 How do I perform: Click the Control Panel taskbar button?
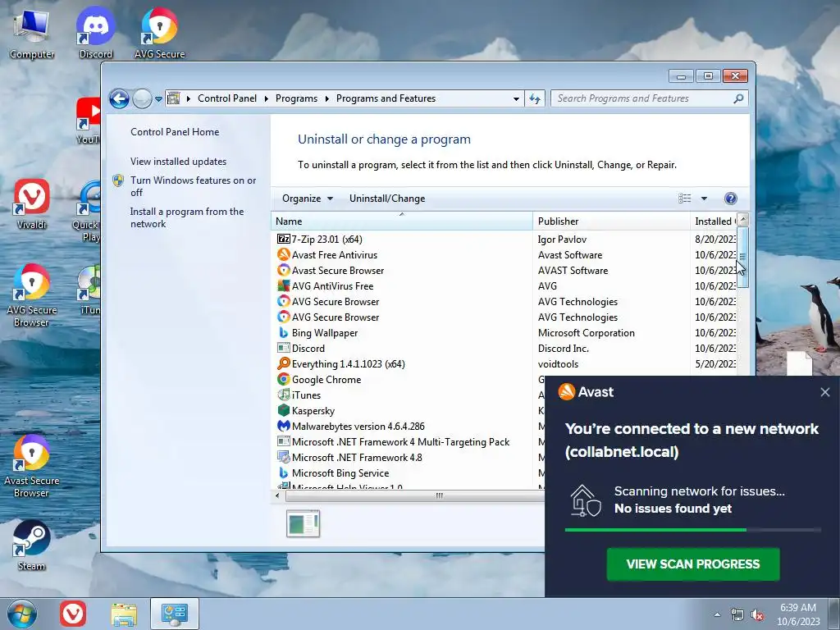click(x=175, y=614)
